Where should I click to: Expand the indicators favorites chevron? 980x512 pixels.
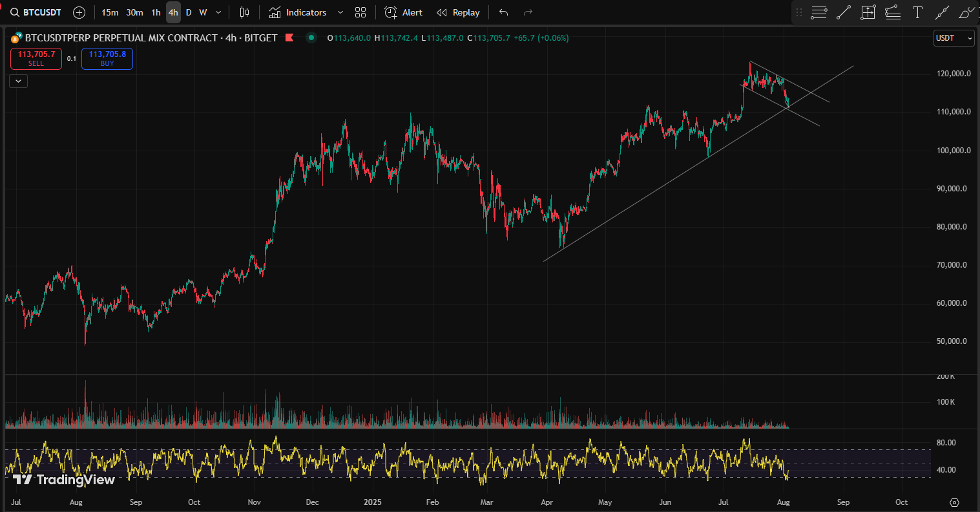pyautogui.click(x=340, y=12)
